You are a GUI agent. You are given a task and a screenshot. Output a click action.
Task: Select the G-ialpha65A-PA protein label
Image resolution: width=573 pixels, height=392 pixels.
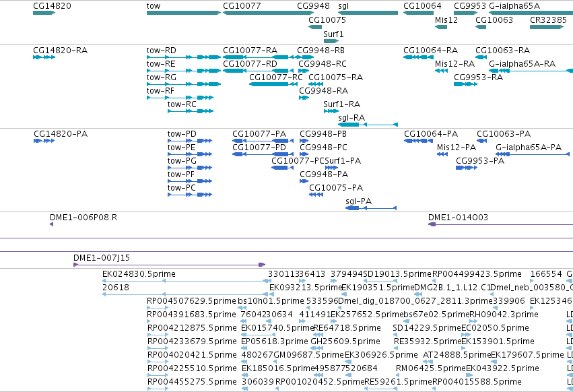click(x=529, y=148)
